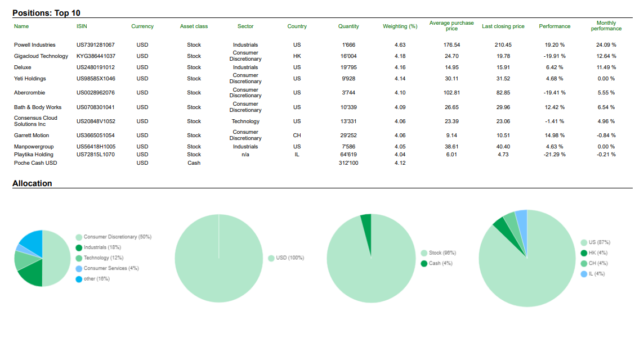Click the CH (4%) legend dot
The width and height of the screenshot is (644, 352).
click(584, 263)
